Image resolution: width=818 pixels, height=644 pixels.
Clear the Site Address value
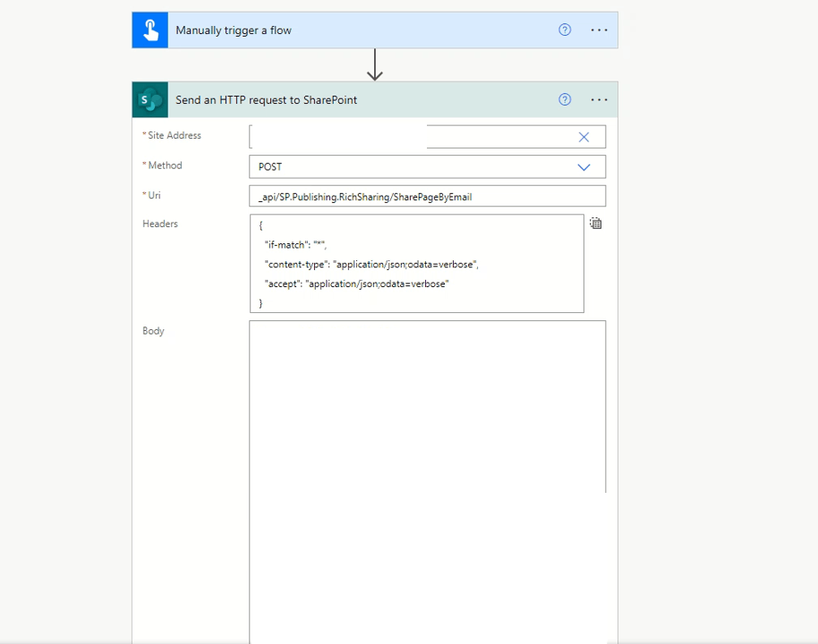[x=584, y=137]
